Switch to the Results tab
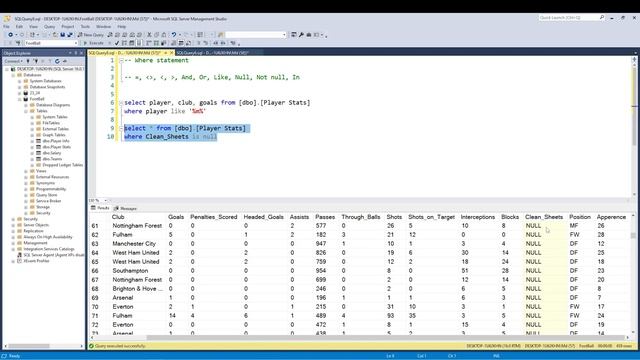Image resolution: width=640 pixels, height=360 pixels. click(x=100, y=208)
